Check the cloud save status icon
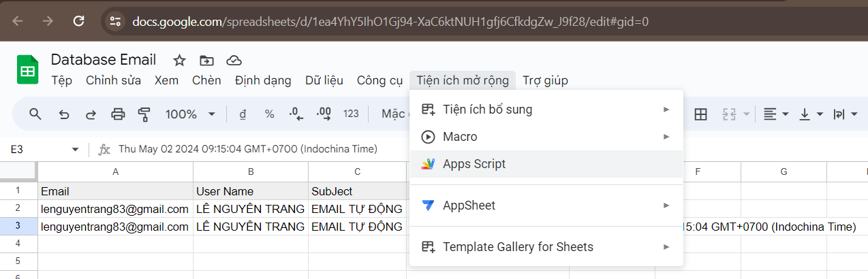The width and height of the screenshot is (868, 279). tap(234, 61)
